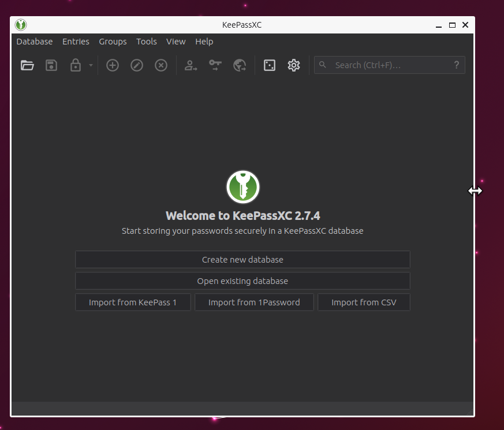The height and width of the screenshot is (430, 504).
Task: Open the Tools menu
Action: (x=146, y=41)
